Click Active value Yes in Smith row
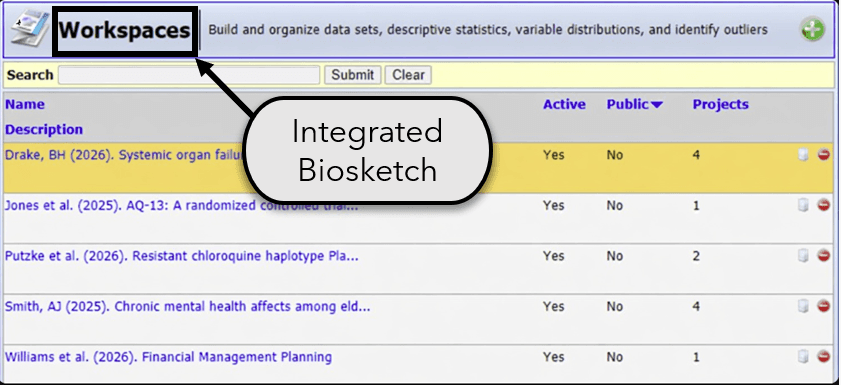The width and height of the screenshot is (841, 385). tap(554, 306)
